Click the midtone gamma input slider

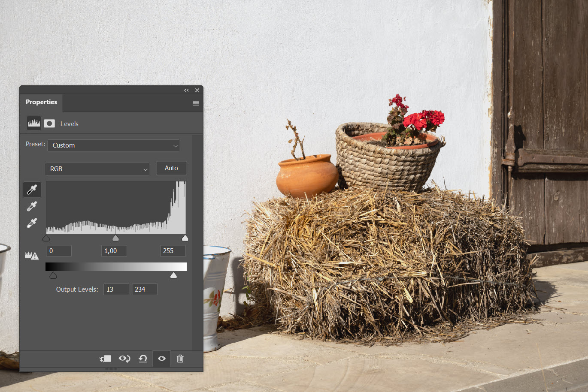(x=115, y=238)
